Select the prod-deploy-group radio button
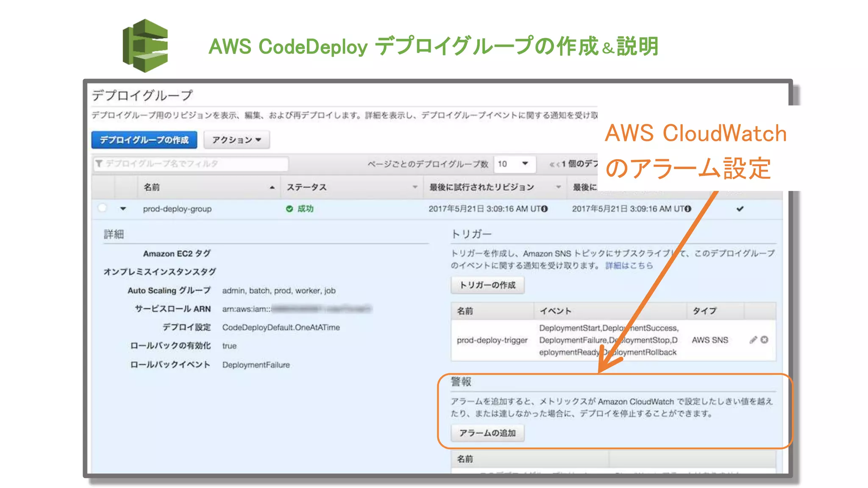868x488 pixels. [102, 208]
